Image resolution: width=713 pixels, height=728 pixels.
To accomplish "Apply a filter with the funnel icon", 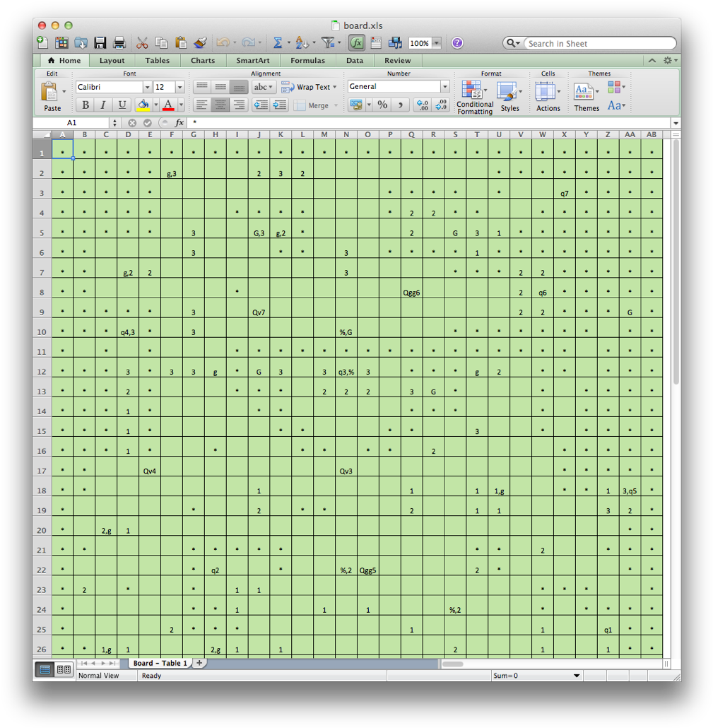I will [x=328, y=42].
